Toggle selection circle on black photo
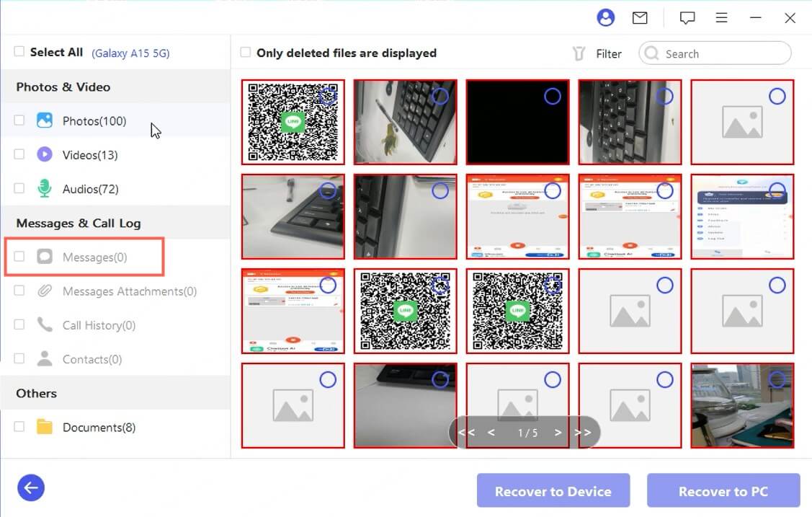812x517 pixels. [552, 96]
